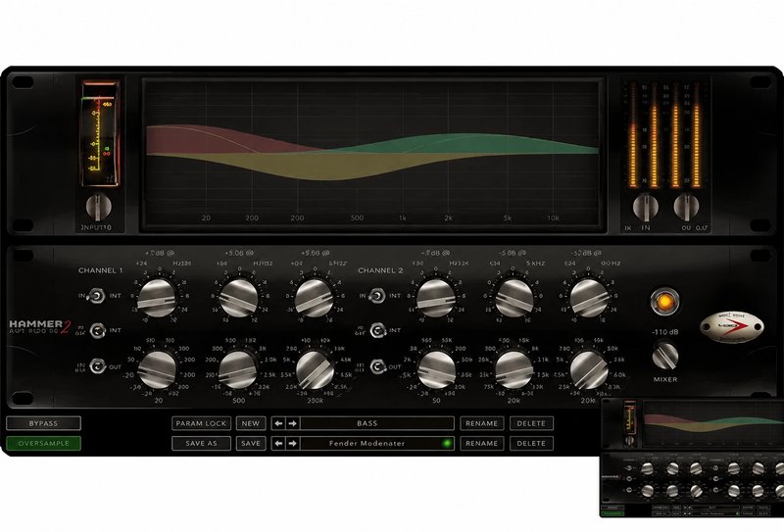The width and height of the screenshot is (784, 532).
Task: Turn the IN level knob below the output meters
Action: (x=646, y=207)
